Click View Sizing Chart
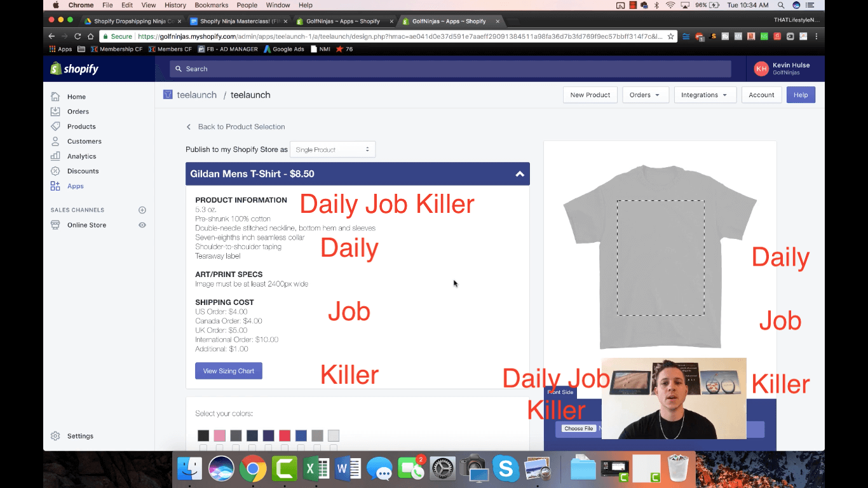Image resolution: width=868 pixels, height=488 pixels. coord(229,371)
